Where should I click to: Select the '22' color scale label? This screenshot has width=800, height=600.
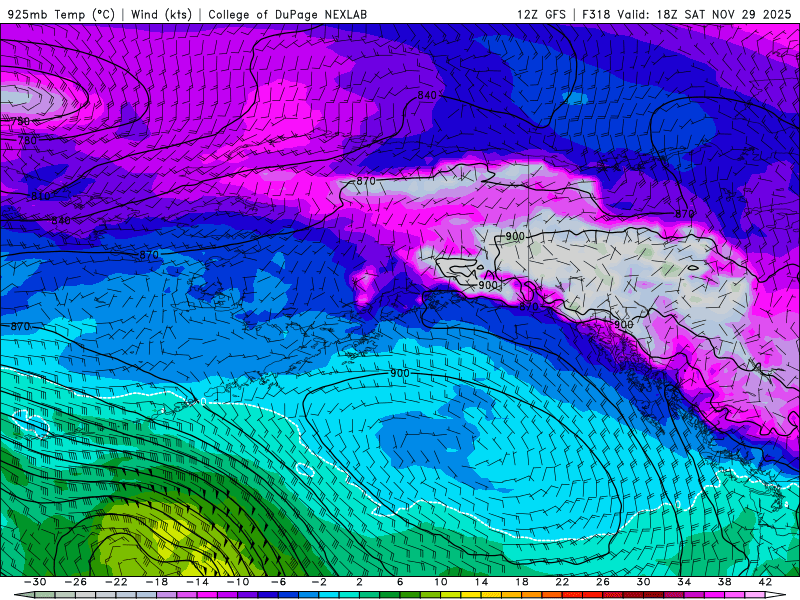562,582
